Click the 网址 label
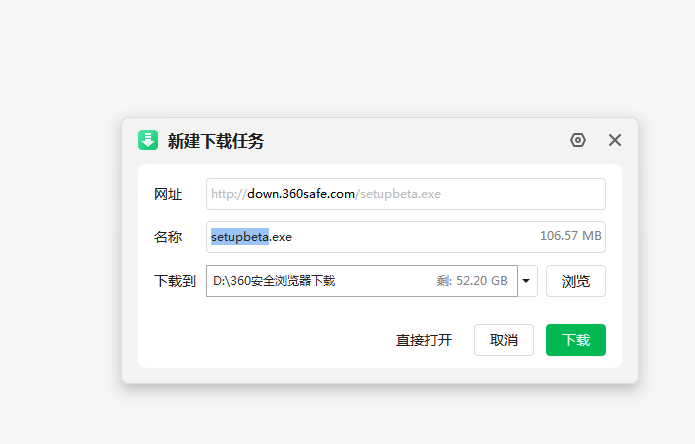Screen dimensions: 695x444 pos(168,194)
